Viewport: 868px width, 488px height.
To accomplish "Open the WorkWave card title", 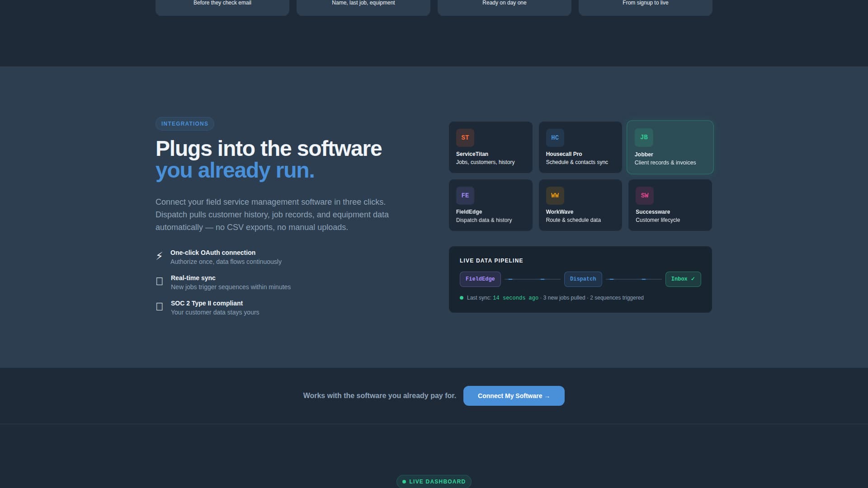I will [x=559, y=212].
